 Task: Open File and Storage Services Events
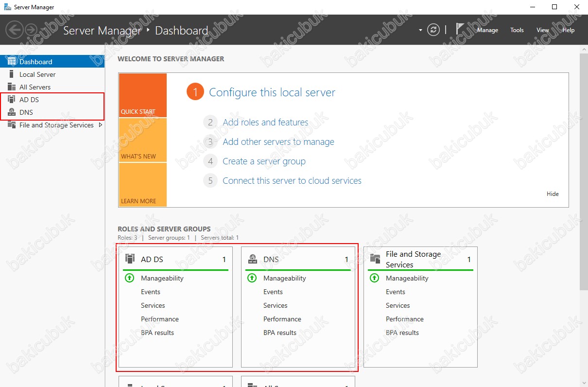[x=396, y=292]
